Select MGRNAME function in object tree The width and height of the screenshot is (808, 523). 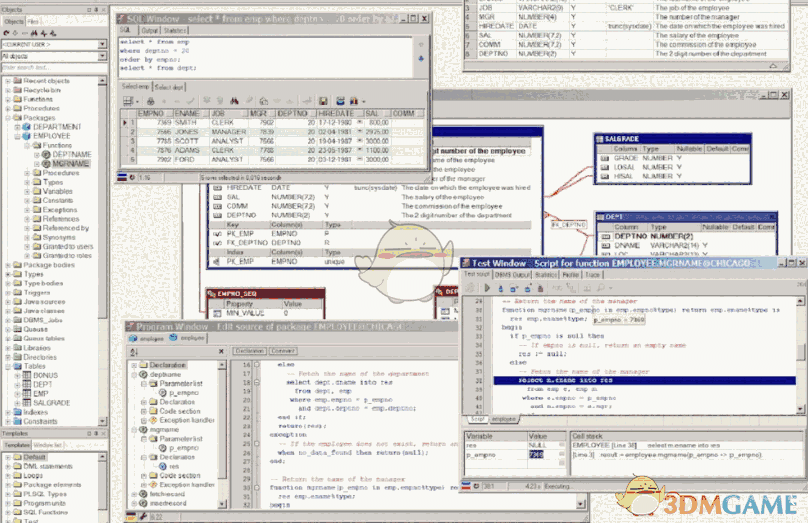click(x=71, y=164)
